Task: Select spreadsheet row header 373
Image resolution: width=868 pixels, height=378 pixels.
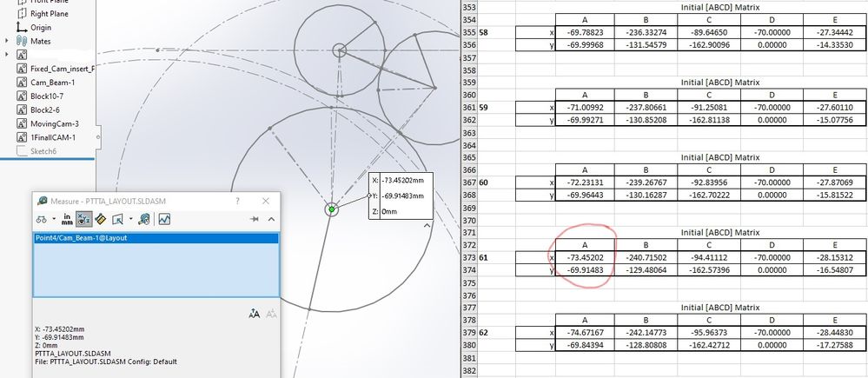Action: pos(468,257)
